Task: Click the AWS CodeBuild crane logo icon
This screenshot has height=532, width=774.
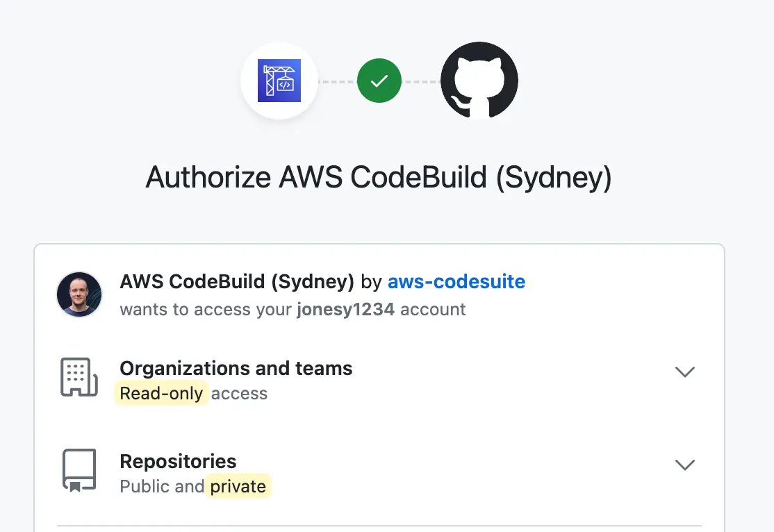Action: coord(279,81)
